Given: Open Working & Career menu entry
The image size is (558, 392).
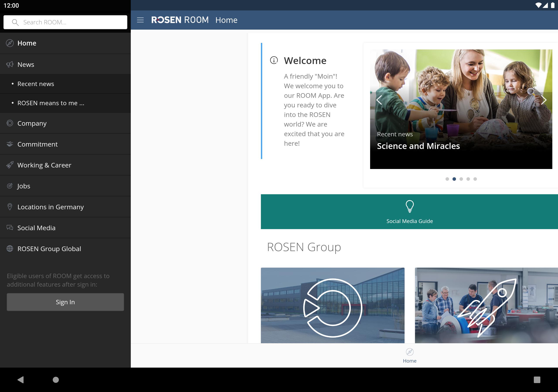Looking at the screenshot, I should point(65,165).
